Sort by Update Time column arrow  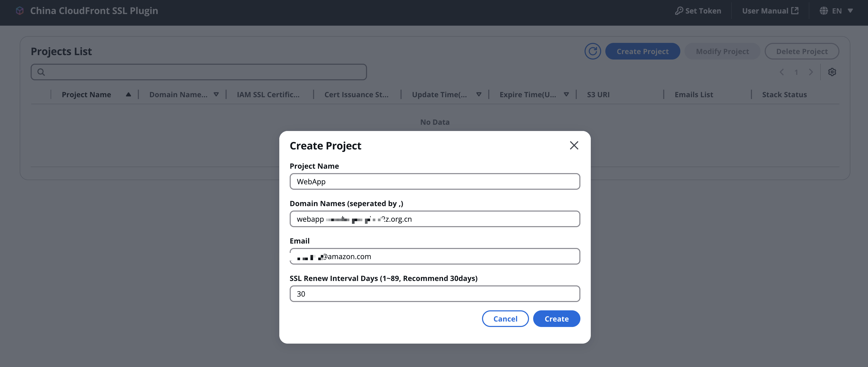coord(478,94)
